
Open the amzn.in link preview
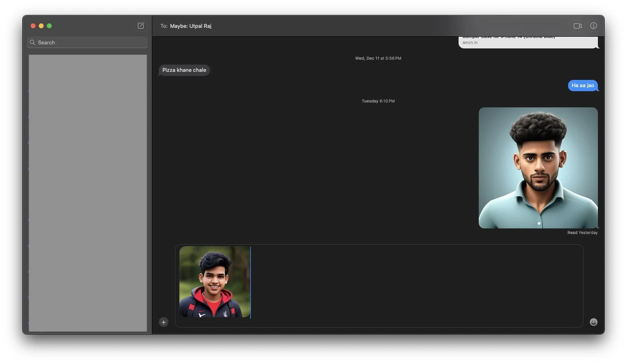tap(528, 42)
